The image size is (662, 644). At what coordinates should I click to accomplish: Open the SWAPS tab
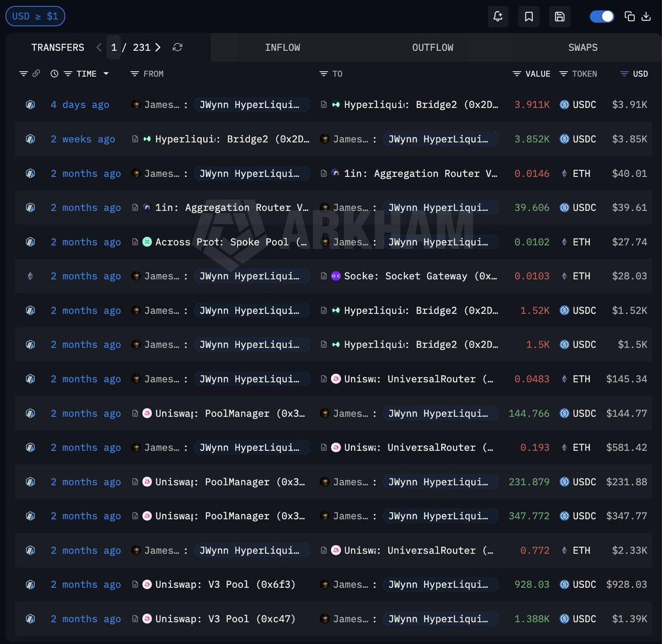[583, 47]
